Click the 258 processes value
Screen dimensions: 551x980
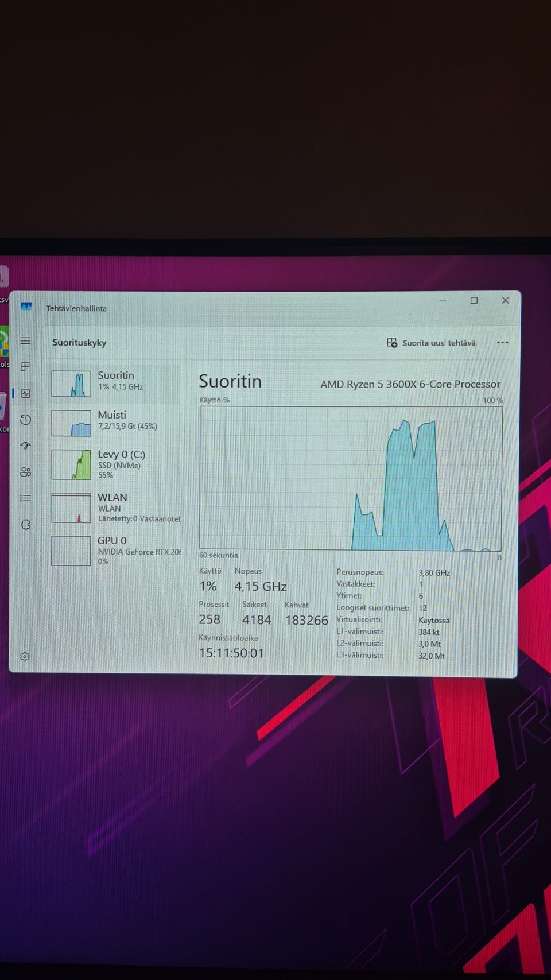(x=209, y=619)
